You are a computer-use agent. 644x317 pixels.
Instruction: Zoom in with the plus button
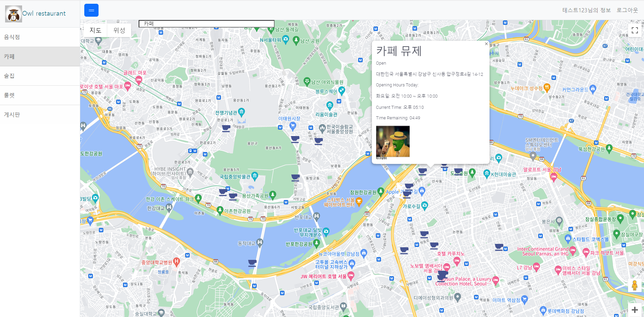(x=634, y=310)
